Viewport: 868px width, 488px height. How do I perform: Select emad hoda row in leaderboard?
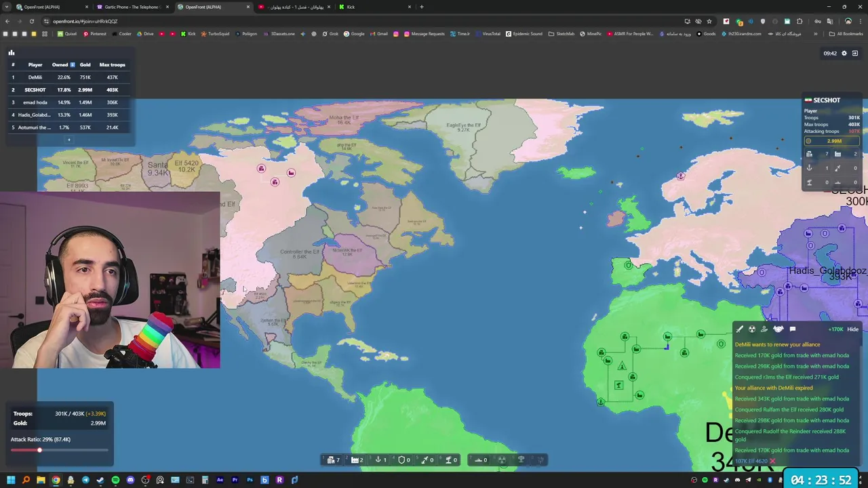point(68,102)
